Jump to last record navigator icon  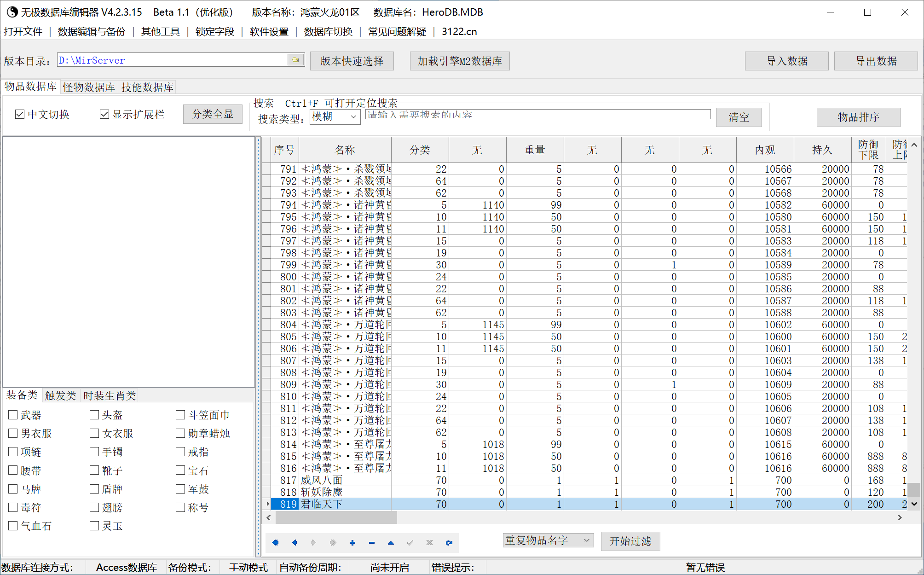(x=333, y=543)
